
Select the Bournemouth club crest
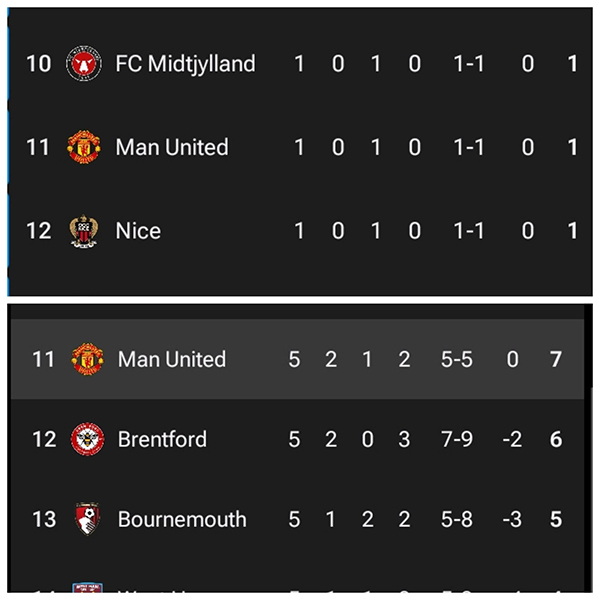[x=87, y=519]
